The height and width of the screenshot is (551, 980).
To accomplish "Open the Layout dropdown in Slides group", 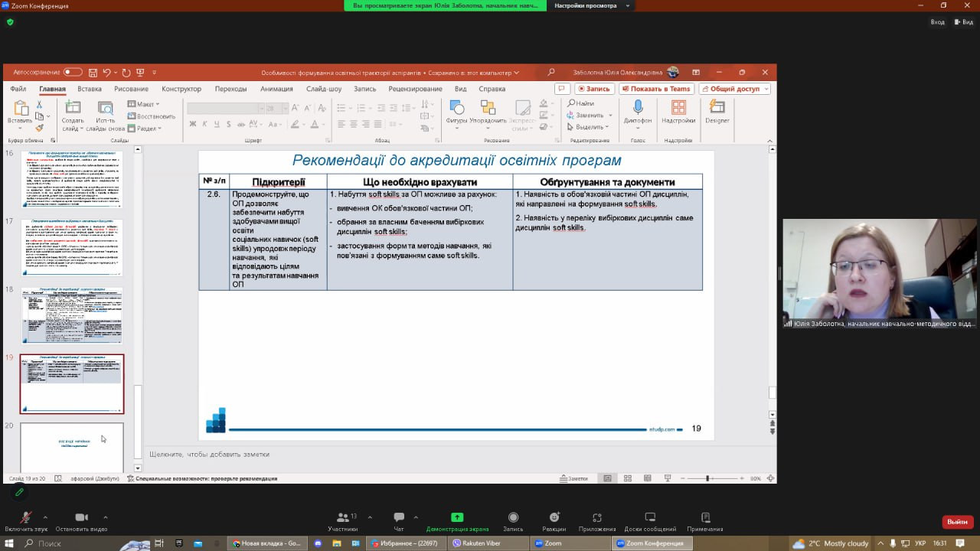I will point(144,104).
